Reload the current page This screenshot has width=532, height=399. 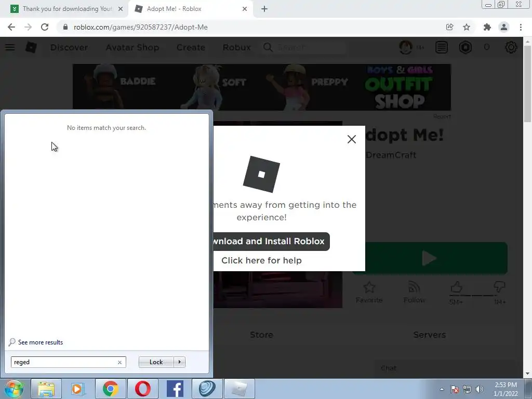click(x=45, y=27)
